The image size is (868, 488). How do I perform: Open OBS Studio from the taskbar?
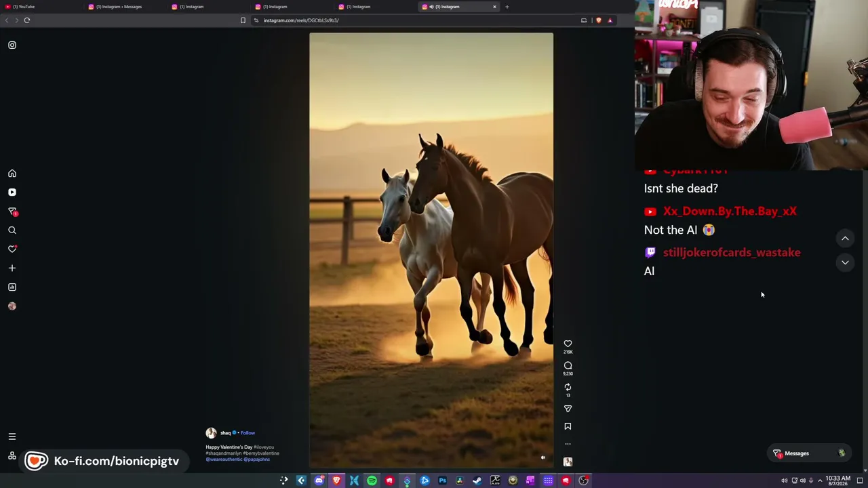point(583,481)
